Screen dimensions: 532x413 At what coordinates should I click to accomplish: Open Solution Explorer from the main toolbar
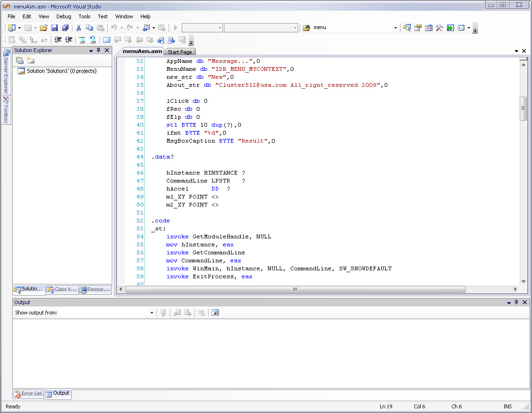[x=407, y=28]
